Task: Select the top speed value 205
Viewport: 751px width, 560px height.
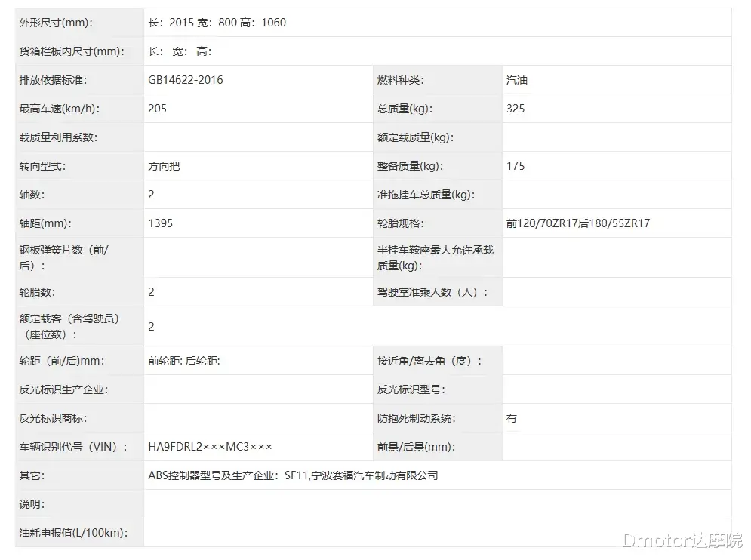Action: pyautogui.click(x=157, y=109)
